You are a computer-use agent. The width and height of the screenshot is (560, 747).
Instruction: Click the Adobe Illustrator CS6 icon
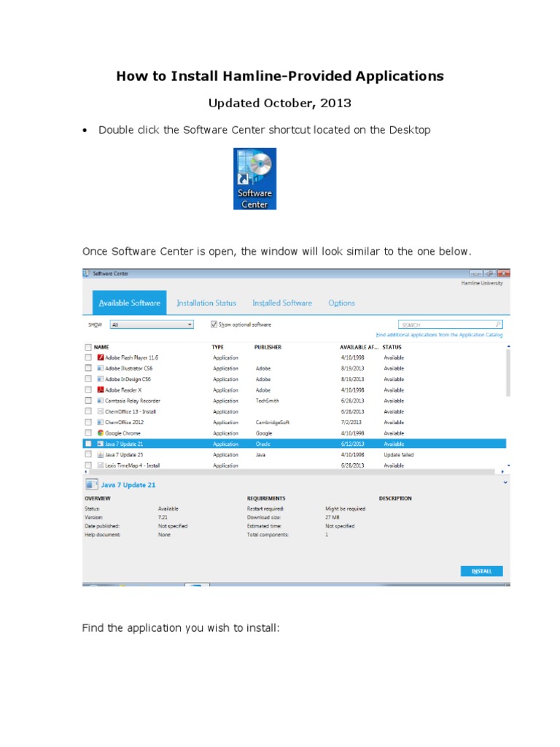click(101, 368)
